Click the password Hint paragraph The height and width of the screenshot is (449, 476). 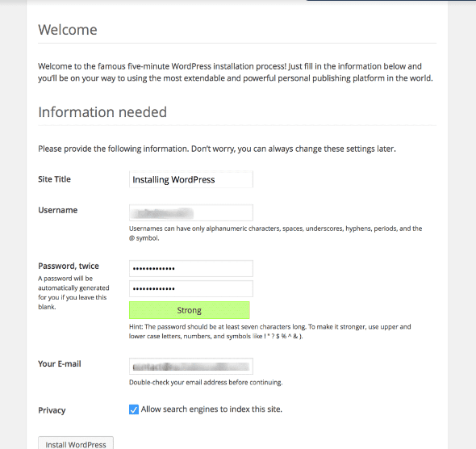tap(270, 331)
